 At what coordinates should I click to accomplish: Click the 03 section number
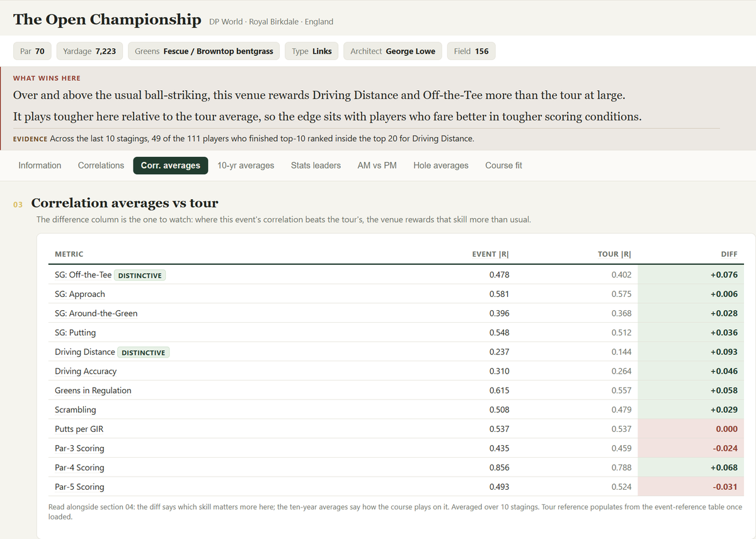pos(18,204)
